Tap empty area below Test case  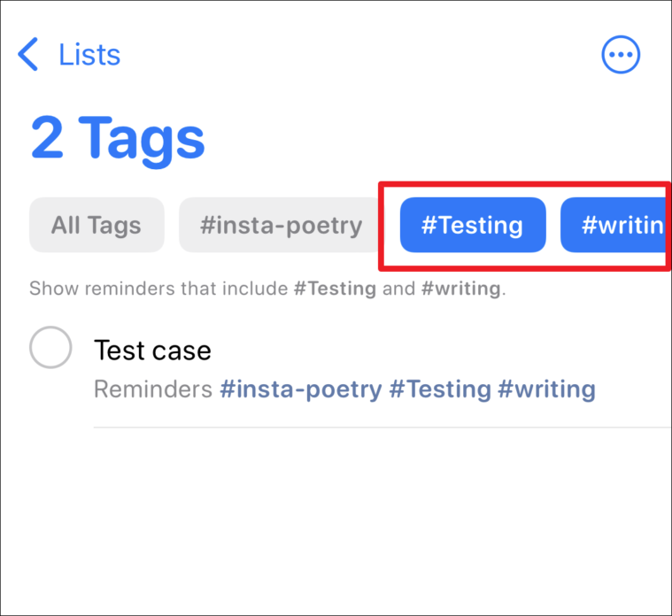[x=336, y=514]
